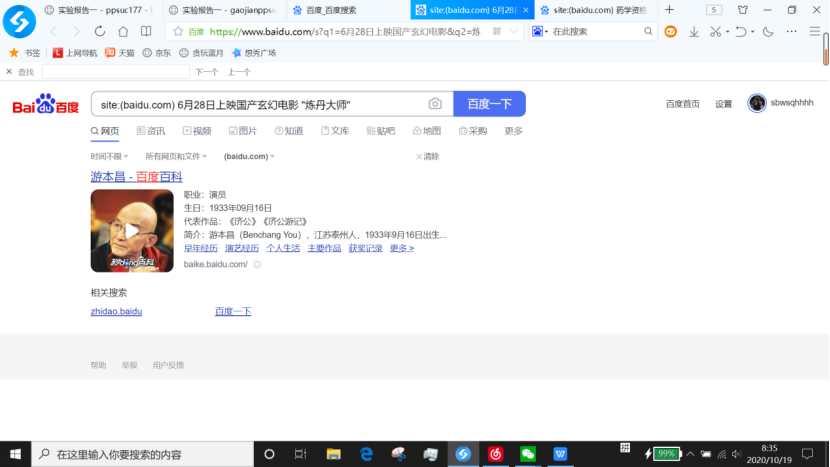830x467 pixels.
Task: Click the user avatar next to sbwsqhhhh
Action: pyautogui.click(x=757, y=103)
